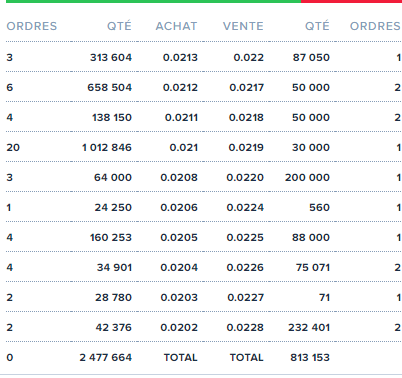Image resolution: width=402 pixels, height=378 pixels.
Task: Select bid quantity 658 504
Action: pyautogui.click(x=110, y=88)
